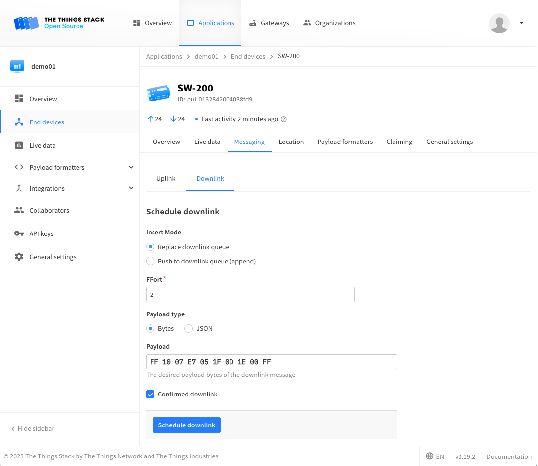Open the Overview top navigation item
The image size is (538, 466).
[x=152, y=23]
